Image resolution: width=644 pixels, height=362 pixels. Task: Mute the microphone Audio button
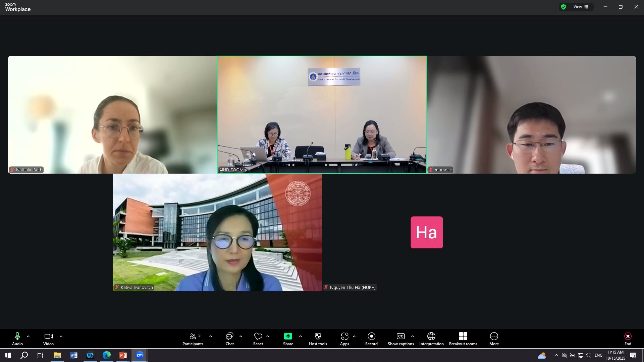tap(17, 339)
